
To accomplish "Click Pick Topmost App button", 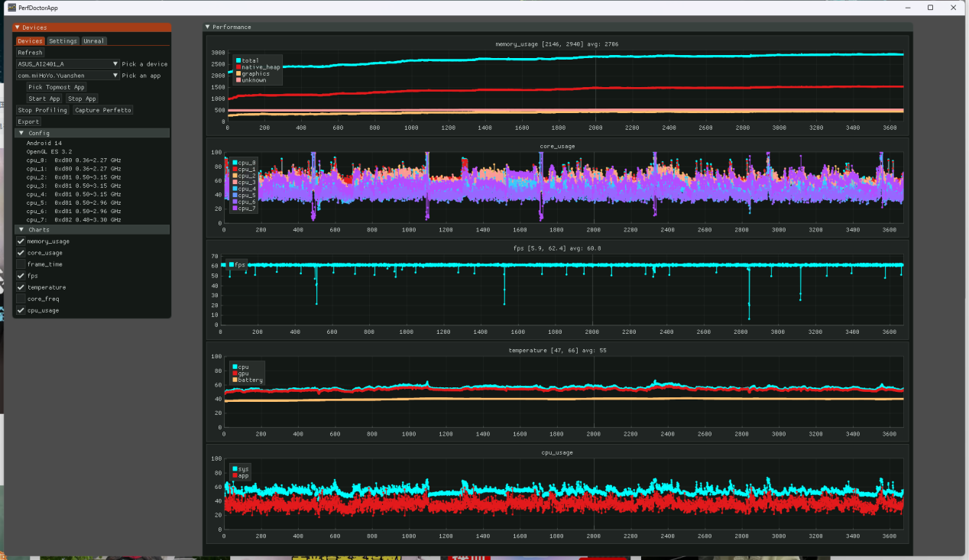I will tap(57, 87).
